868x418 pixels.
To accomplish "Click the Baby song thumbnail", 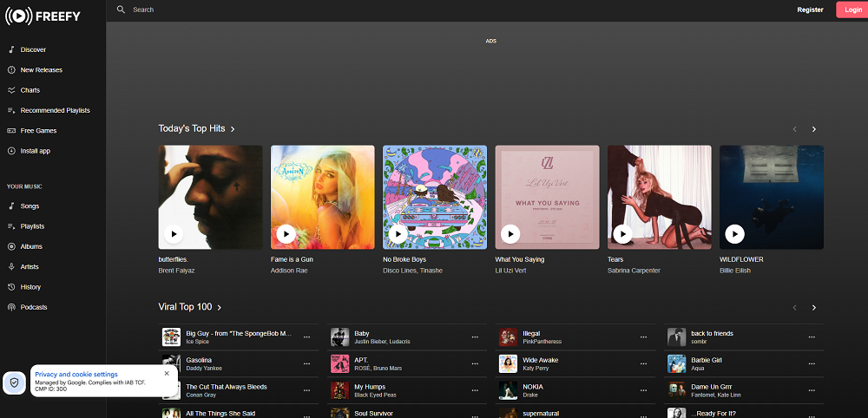I will coord(340,337).
